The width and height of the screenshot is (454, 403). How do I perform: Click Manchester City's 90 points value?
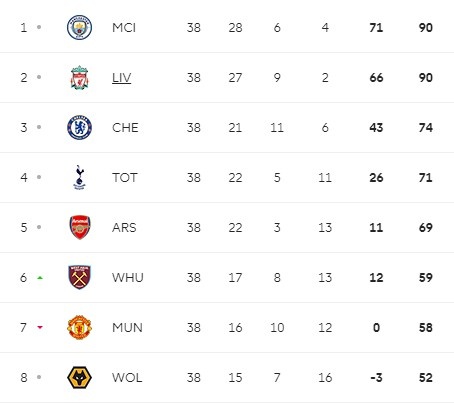(426, 28)
